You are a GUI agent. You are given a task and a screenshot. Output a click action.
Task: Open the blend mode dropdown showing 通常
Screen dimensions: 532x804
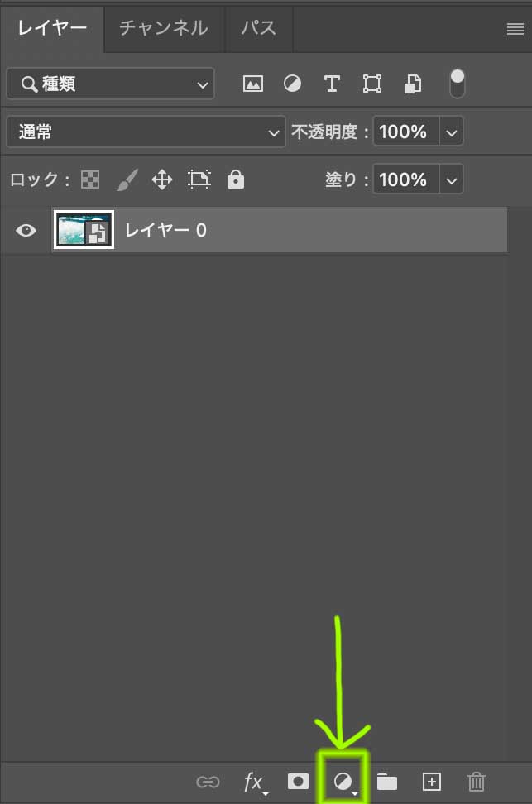pyautogui.click(x=146, y=132)
